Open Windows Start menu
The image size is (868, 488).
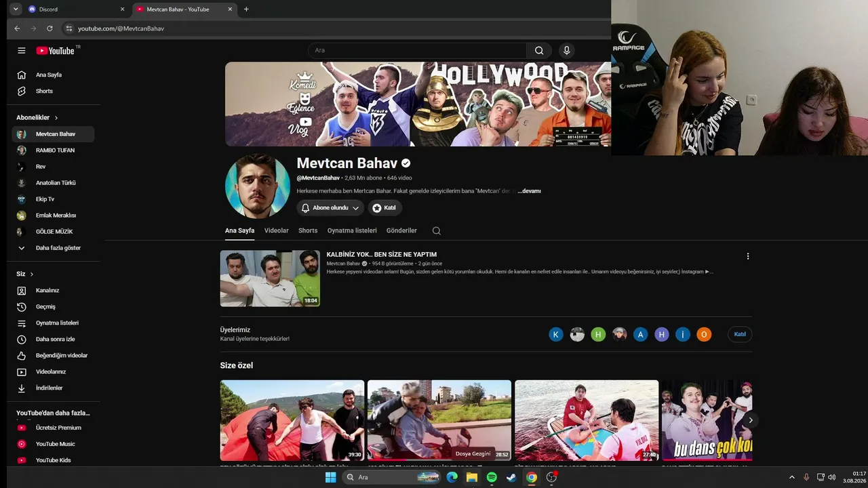(330, 477)
